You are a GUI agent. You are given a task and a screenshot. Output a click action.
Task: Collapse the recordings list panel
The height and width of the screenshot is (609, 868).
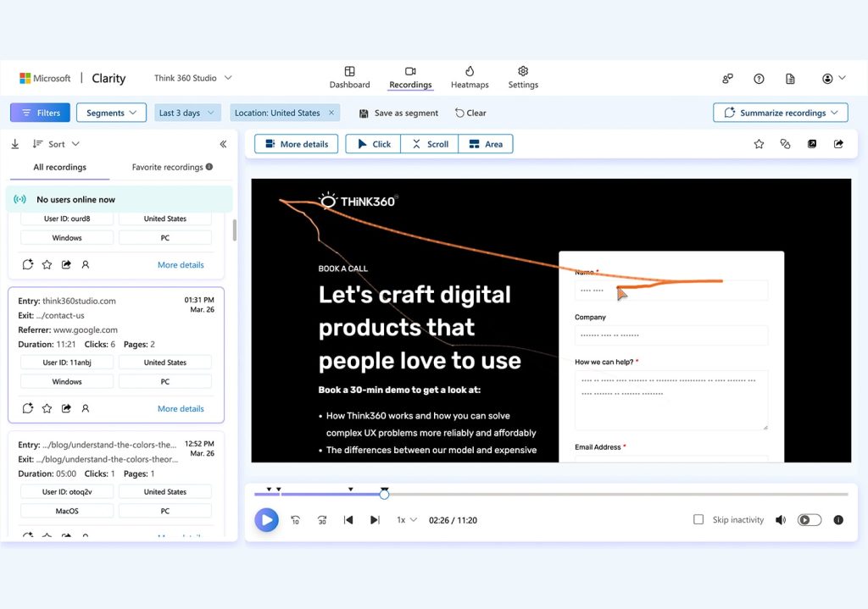click(x=224, y=144)
